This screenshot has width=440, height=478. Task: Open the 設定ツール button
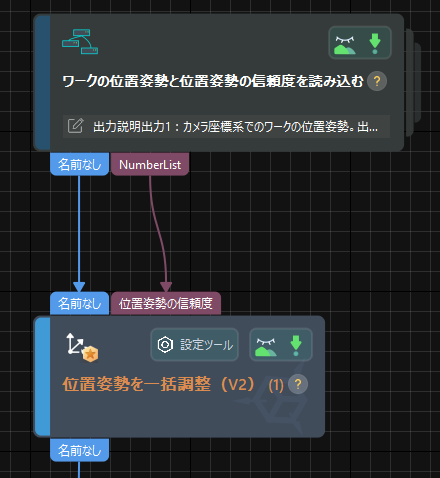coord(194,345)
